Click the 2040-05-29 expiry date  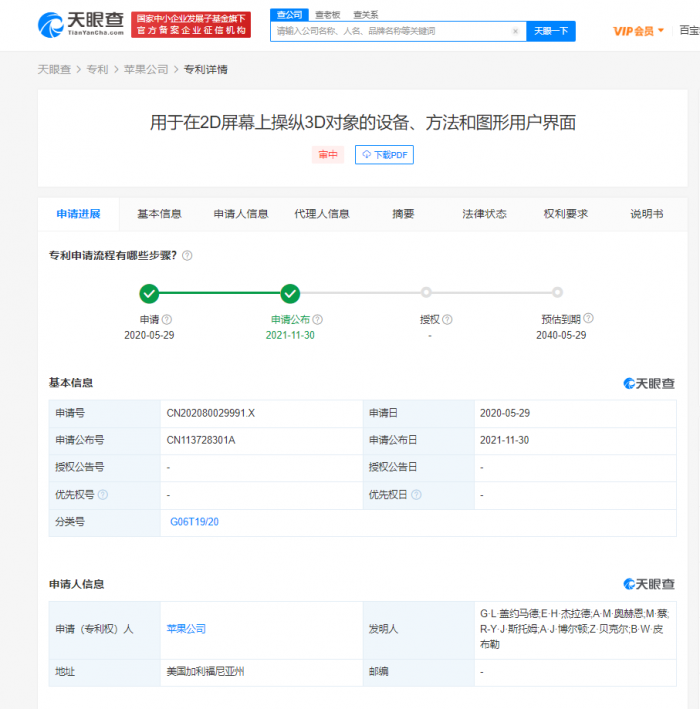pyautogui.click(x=561, y=336)
